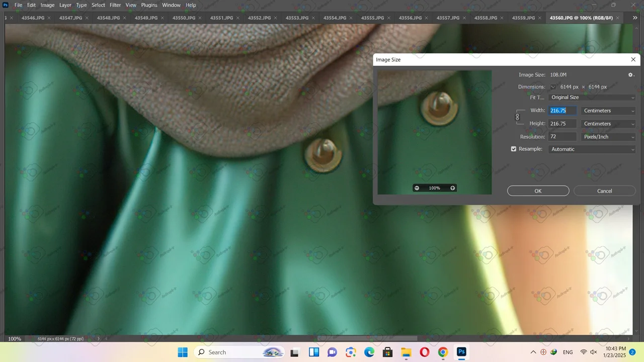Open Google Chrome from the taskbar
The image size is (644, 362).
pyautogui.click(x=443, y=352)
